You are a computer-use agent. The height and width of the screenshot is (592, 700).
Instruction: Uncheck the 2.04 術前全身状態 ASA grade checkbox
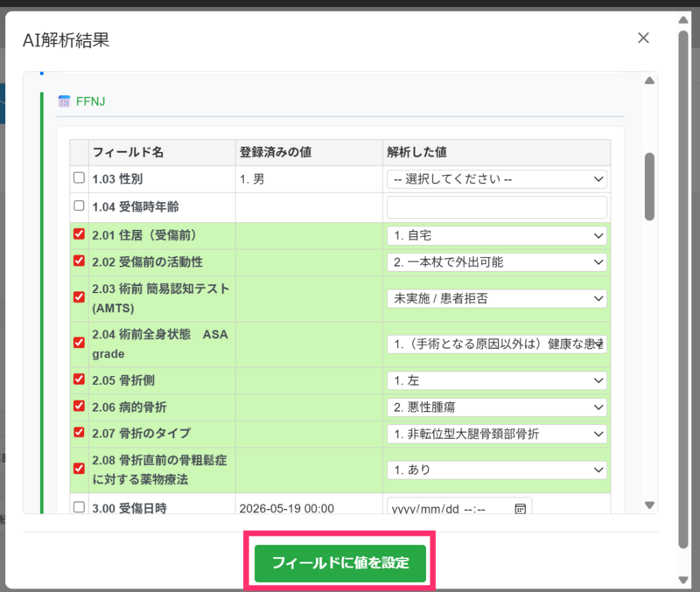(79, 343)
